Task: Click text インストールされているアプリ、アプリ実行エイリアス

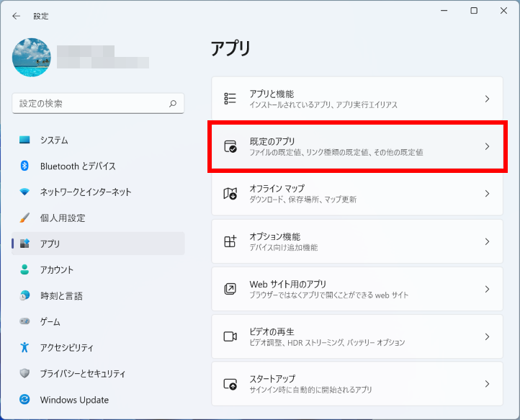Action: (323, 105)
